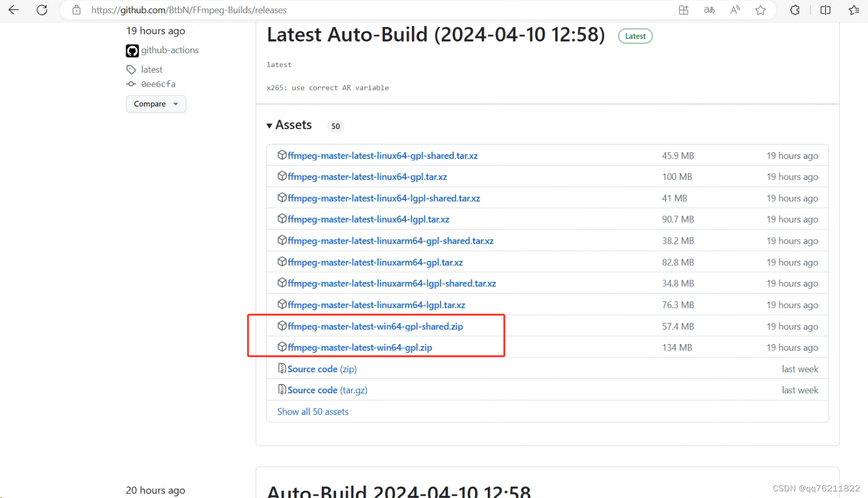Image resolution: width=868 pixels, height=498 pixels.
Task: Click the github-actions avatar icon
Action: coord(132,51)
